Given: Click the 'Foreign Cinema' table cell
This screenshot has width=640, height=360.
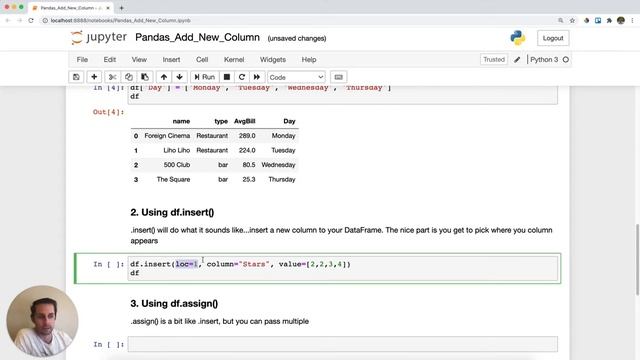Looking at the screenshot, I should 167,136.
